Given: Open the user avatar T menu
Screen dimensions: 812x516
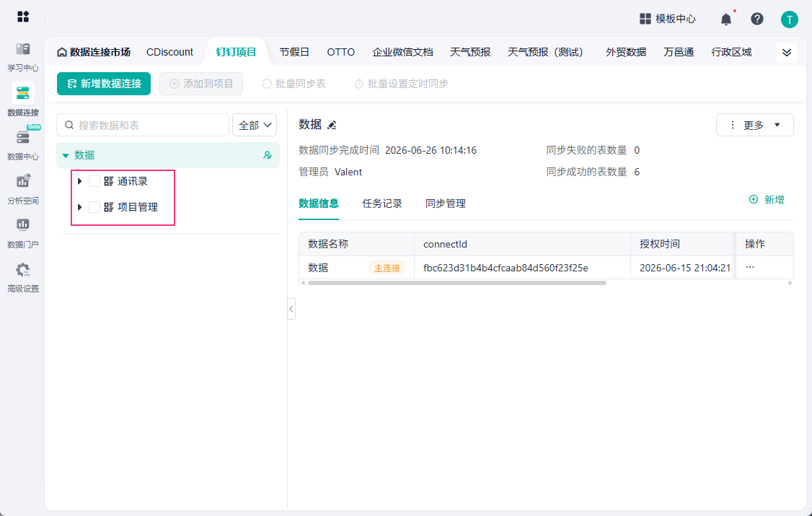Looking at the screenshot, I should pos(789,19).
